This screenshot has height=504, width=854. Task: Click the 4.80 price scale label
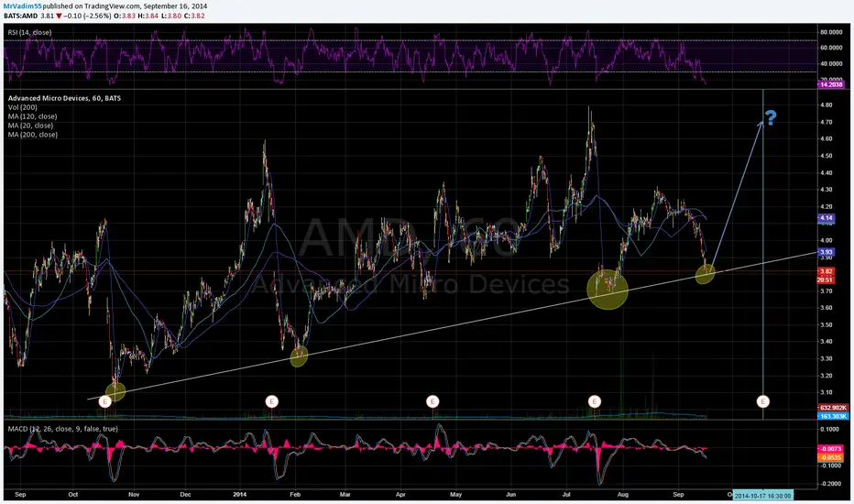click(x=826, y=105)
